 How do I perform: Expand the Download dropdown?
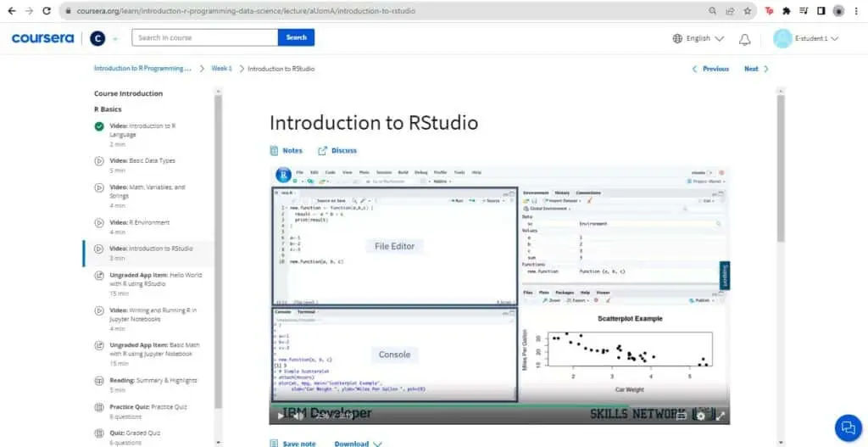[358, 444]
